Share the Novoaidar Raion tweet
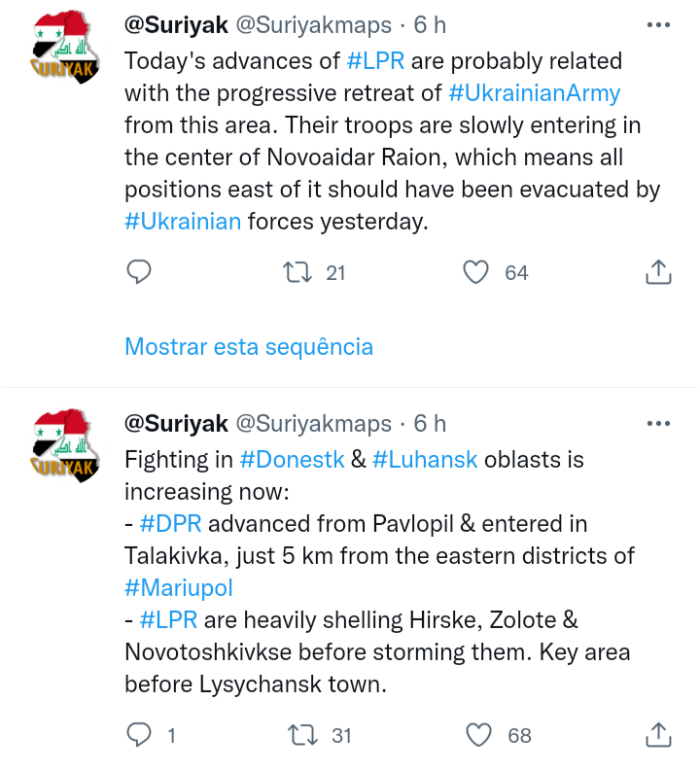The height and width of the screenshot is (772, 700). [658, 272]
